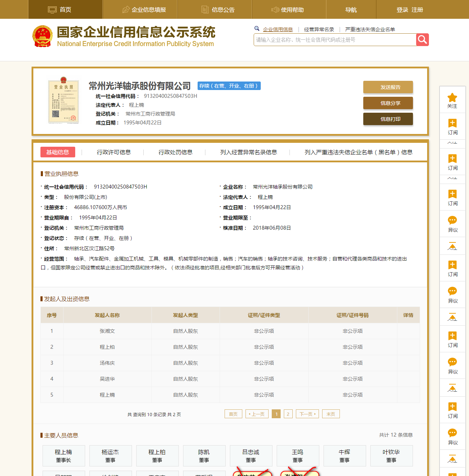Click the red search magnifier icon

coord(422,40)
